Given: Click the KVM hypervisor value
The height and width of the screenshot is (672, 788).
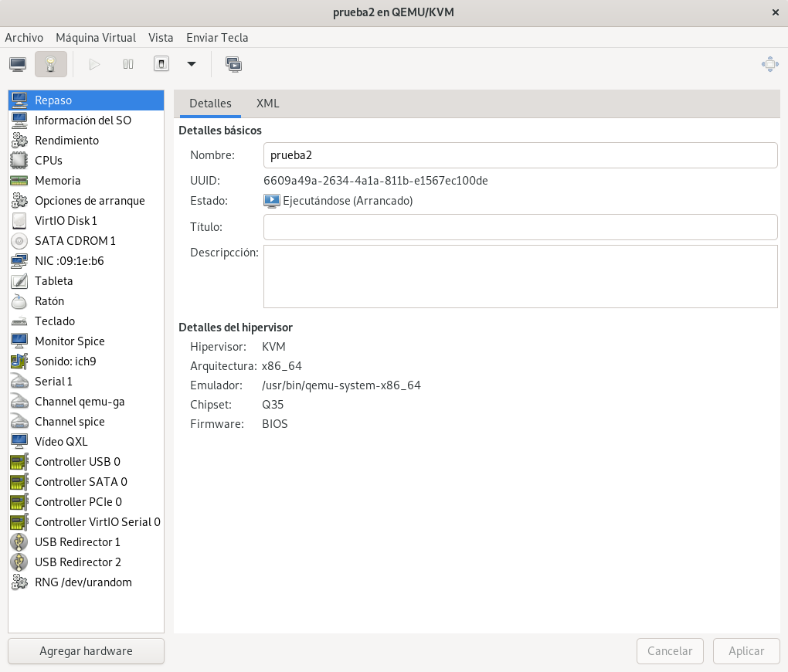Looking at the screenshot, I should [274, 347].
